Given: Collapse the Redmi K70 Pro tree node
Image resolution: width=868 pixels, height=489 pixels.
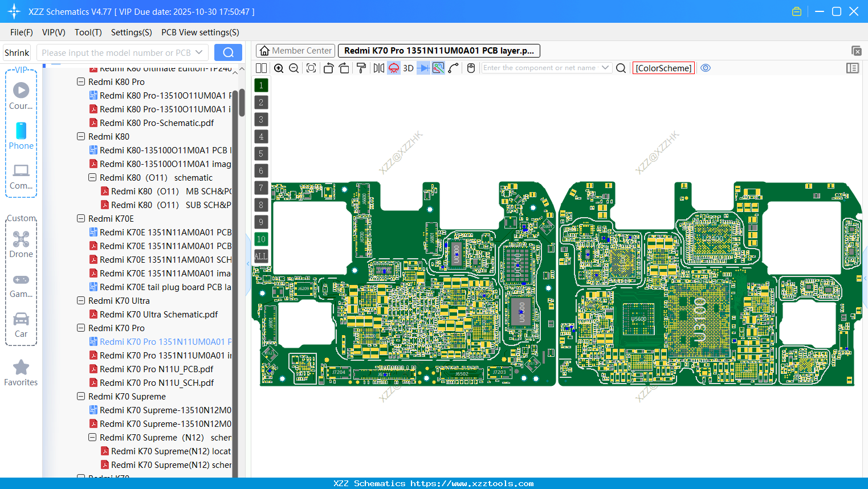Looking at the screenshot, I should point(80,328).
